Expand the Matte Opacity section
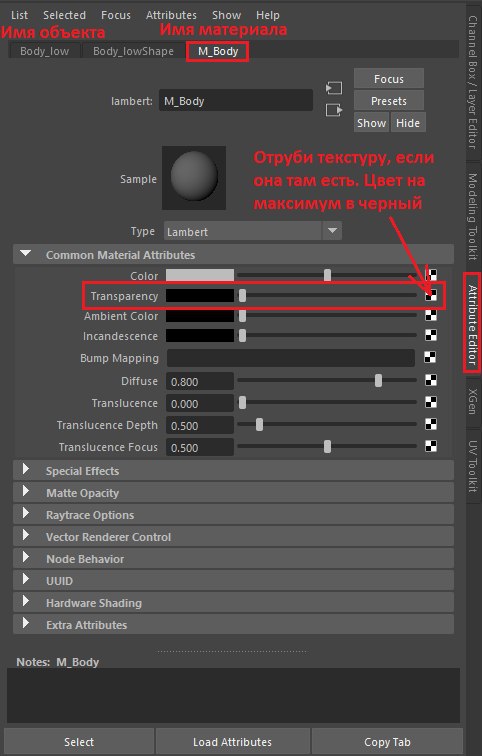 coord(26,492)
